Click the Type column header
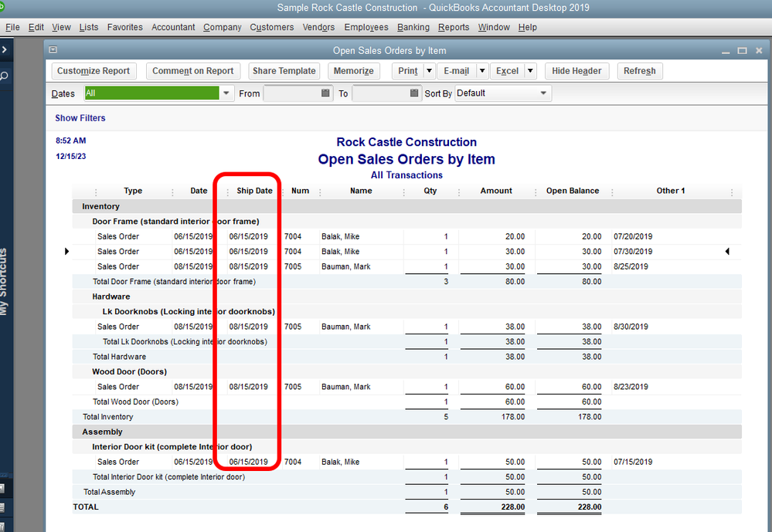Image resolution: width=772 pixels, height=532 pixels. (133, 191)
